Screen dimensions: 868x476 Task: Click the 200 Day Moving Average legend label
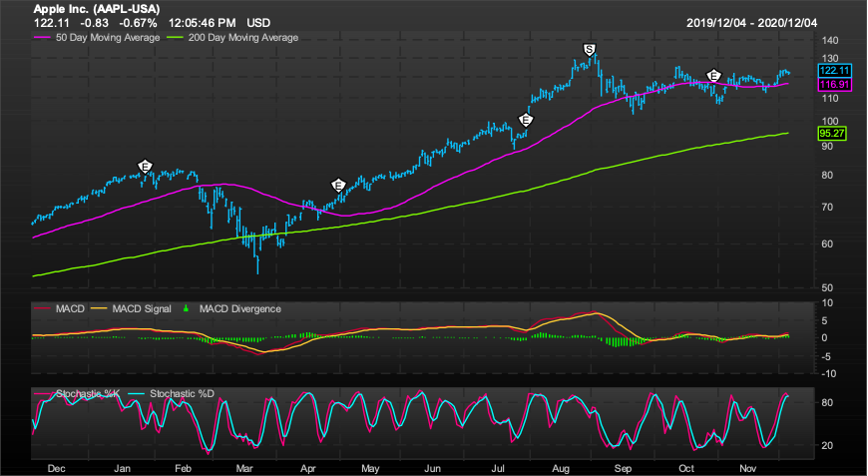click(x=243, y=38)
